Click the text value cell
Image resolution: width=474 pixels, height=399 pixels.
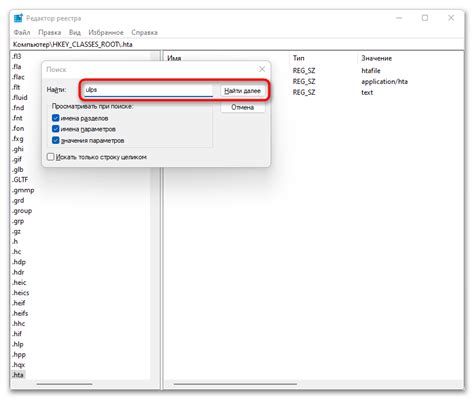pyautogui.click(x=367, y=92)
